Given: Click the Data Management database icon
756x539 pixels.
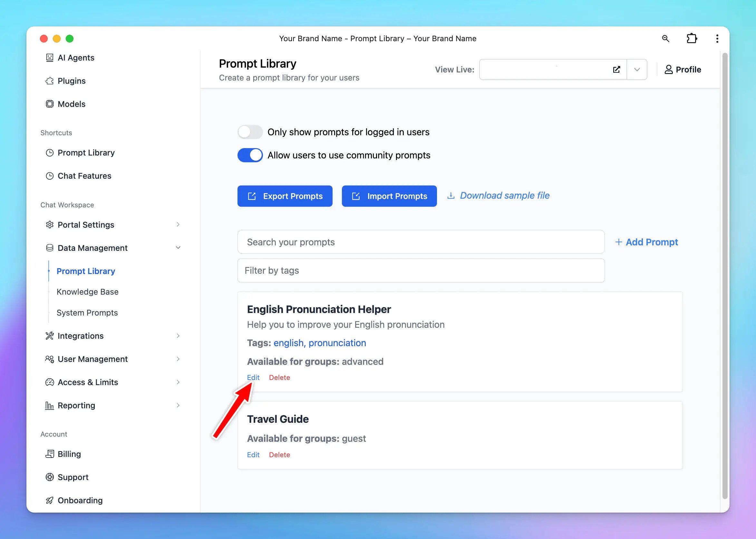Looking at the screenshot, I should (50, 248).
